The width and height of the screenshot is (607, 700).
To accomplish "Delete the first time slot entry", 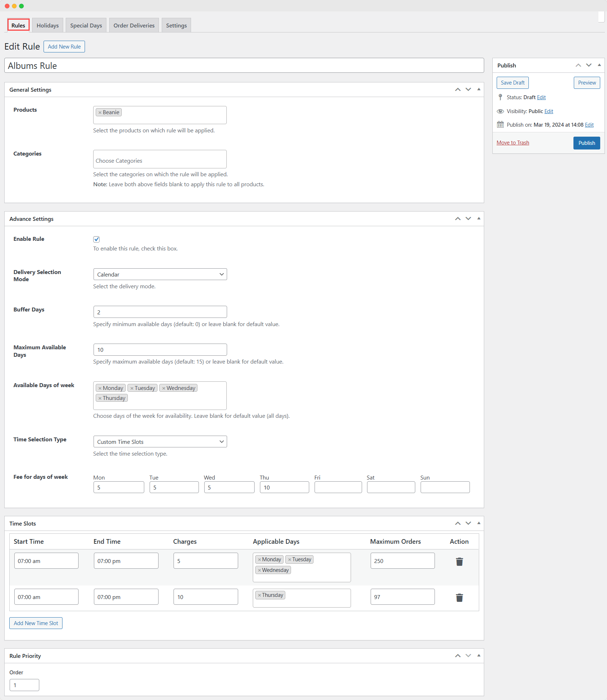I will (459, 561).
